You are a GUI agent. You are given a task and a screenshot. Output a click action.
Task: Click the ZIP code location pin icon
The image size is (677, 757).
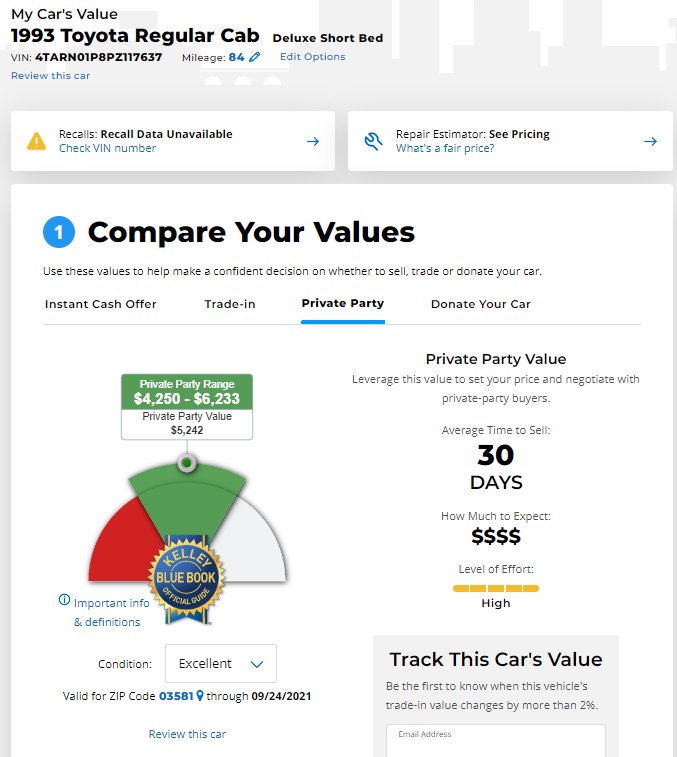coord(199,696)
